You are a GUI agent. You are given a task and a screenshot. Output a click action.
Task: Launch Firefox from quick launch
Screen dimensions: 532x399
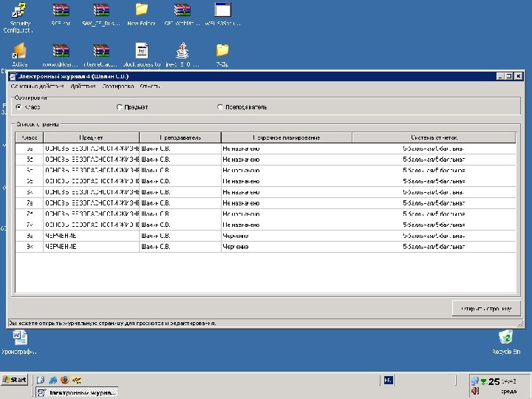pos(64,380)
